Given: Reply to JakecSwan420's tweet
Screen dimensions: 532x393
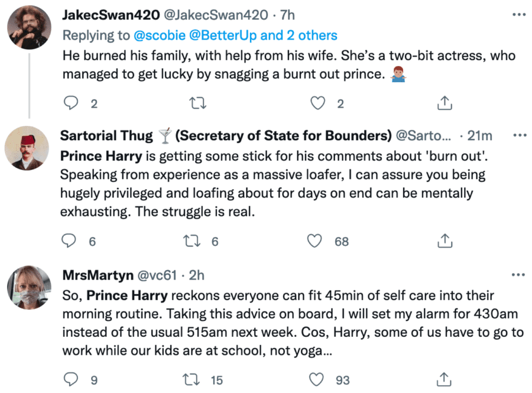Looking at the screenshot, I should pyautogui.click(x=71, y=103).
